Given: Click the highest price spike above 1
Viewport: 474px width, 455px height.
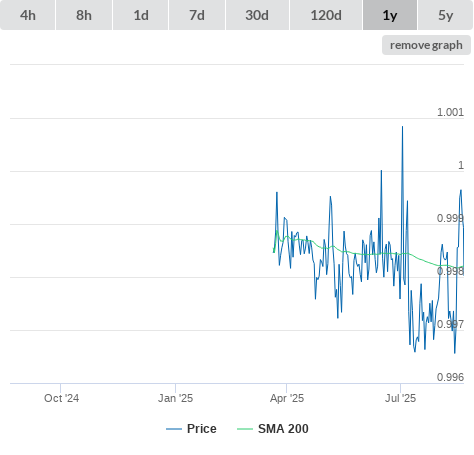Looking at the screenshot, I should click(402, 127).
